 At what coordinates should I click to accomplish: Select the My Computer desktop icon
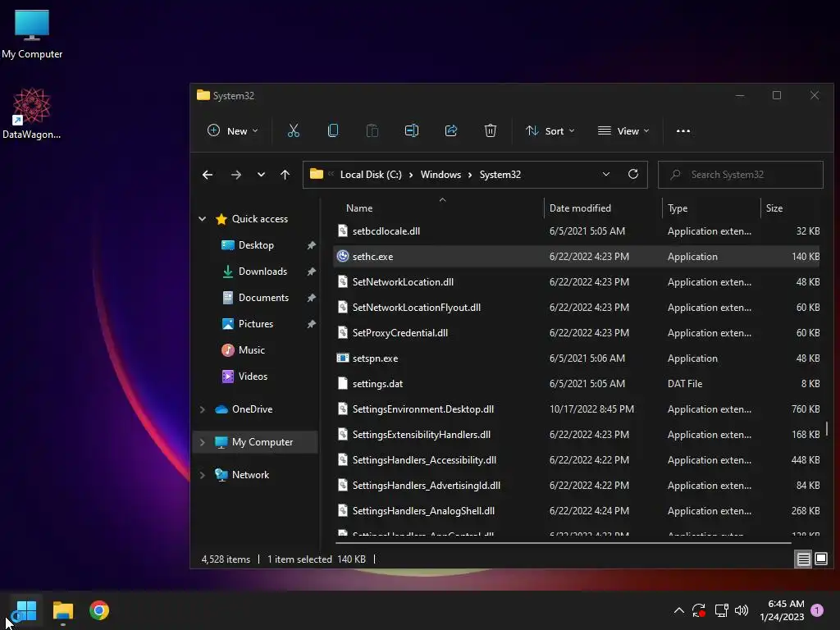[x=32, y=34]
